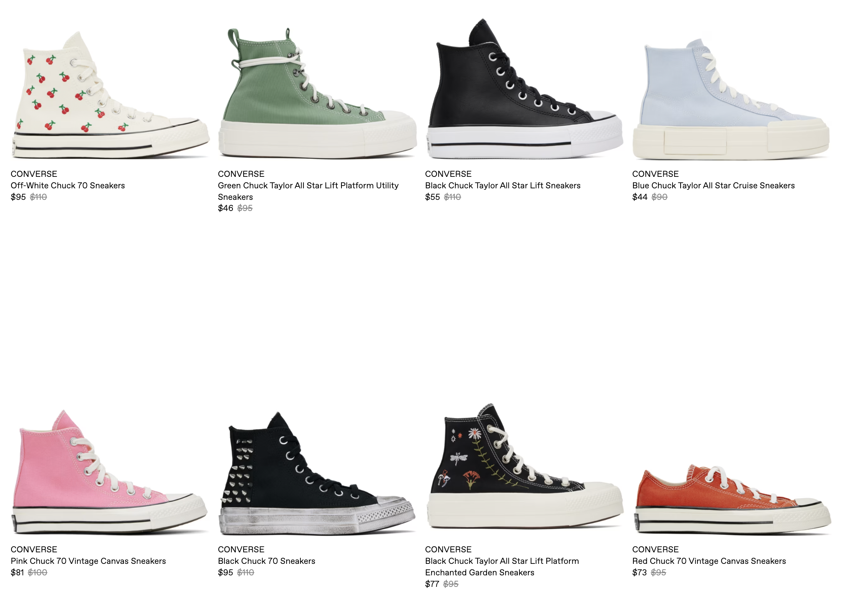Select the black leather Lift sneaker image
The image size is (854, 616).
coord(525,89)
